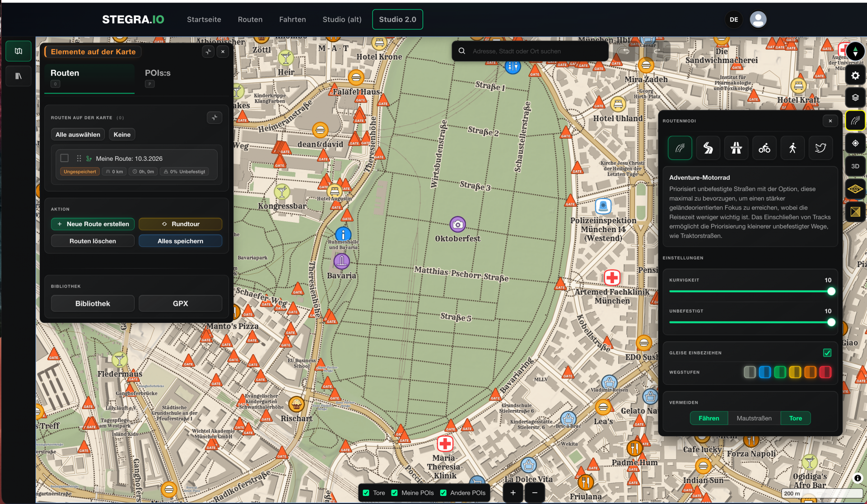
Task: Choose the curvy road routing mode icon
Action: click(708, 148)
